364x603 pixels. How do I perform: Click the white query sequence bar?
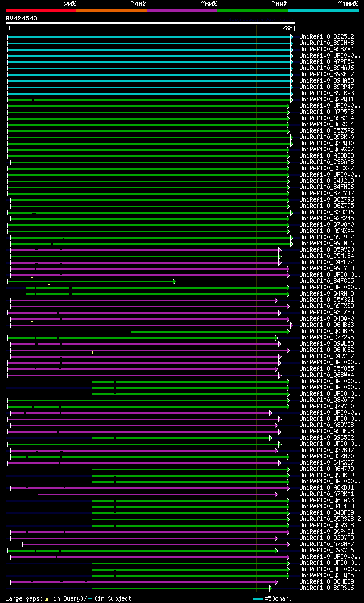pyautogui.click(x=150, y=23)
